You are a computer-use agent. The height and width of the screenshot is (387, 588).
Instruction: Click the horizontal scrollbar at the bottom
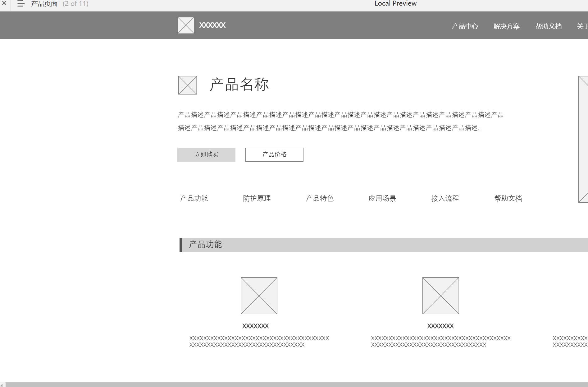point(297,385)
